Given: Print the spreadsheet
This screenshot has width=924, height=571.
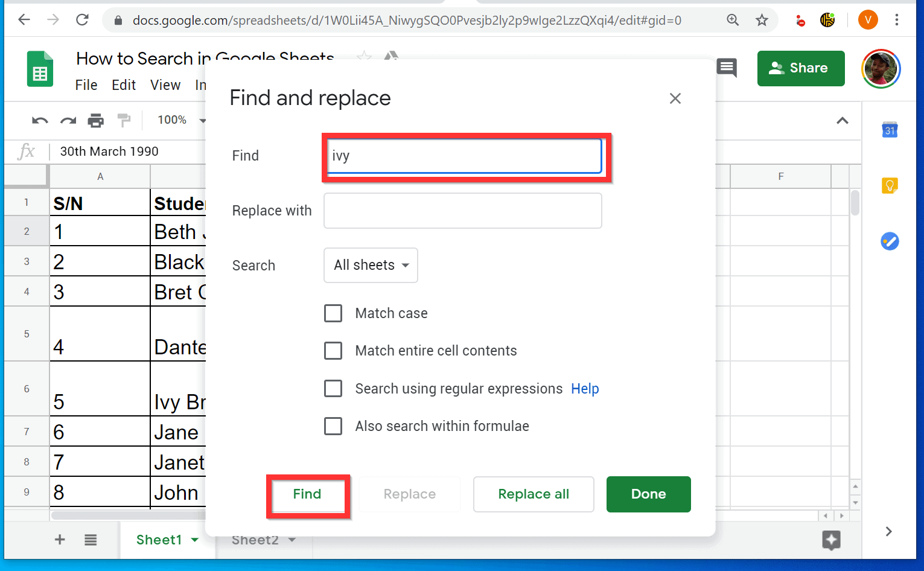Looking at the screenshot, I should tap(96, 120).
